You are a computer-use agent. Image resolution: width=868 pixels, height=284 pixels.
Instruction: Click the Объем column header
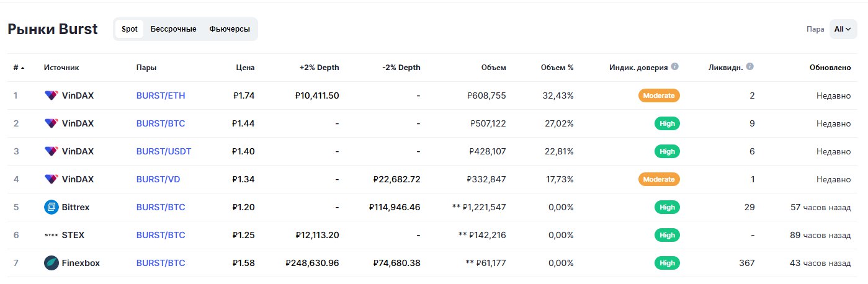[x=493, y=68]
